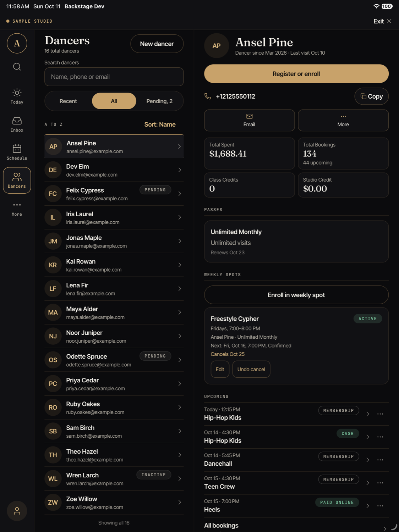
Task: Open the Total Spent $1,688.41 card
Action: coord(249,153)
